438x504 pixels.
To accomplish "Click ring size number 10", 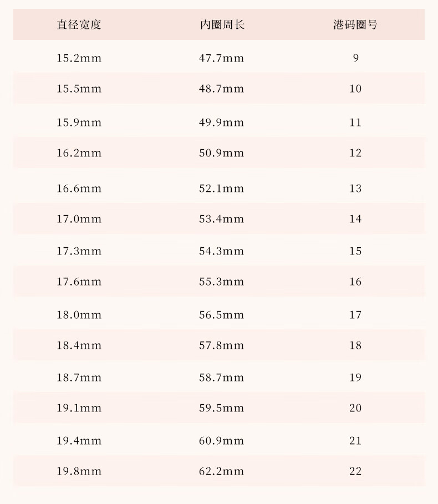I will 355,89.
